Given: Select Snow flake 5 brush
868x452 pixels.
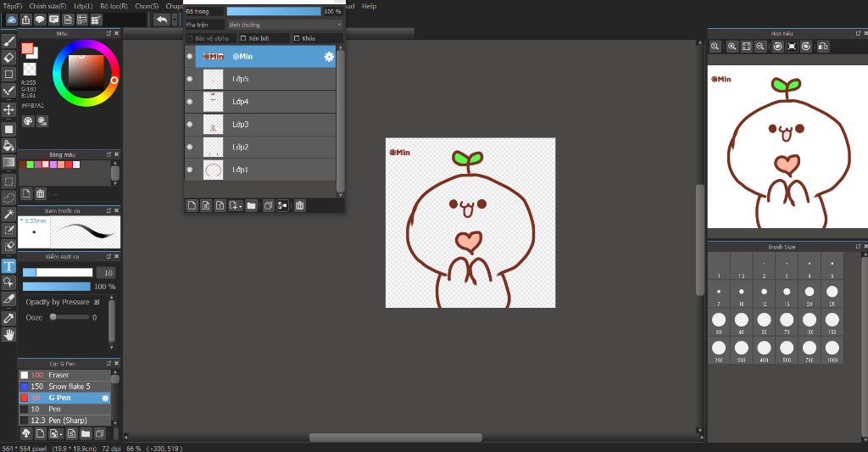Looking at the screenshot, I should click(65, 387).
